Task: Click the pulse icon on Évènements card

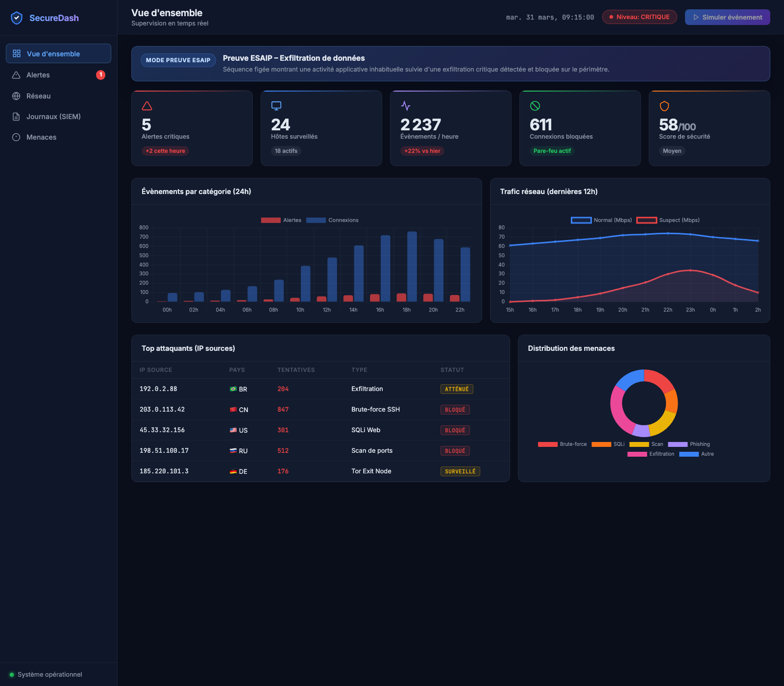Action: pyautogui.click(x=406, y=106)
